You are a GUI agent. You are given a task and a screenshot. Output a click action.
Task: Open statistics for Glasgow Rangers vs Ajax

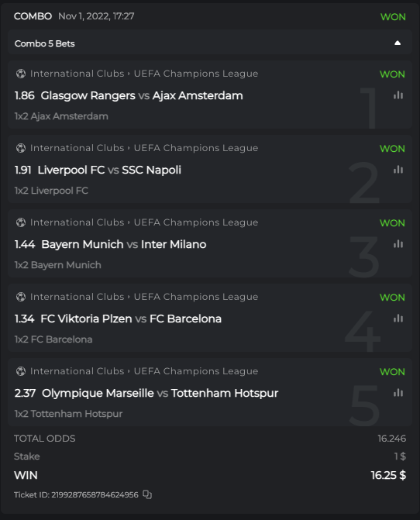tap(398, 95)
